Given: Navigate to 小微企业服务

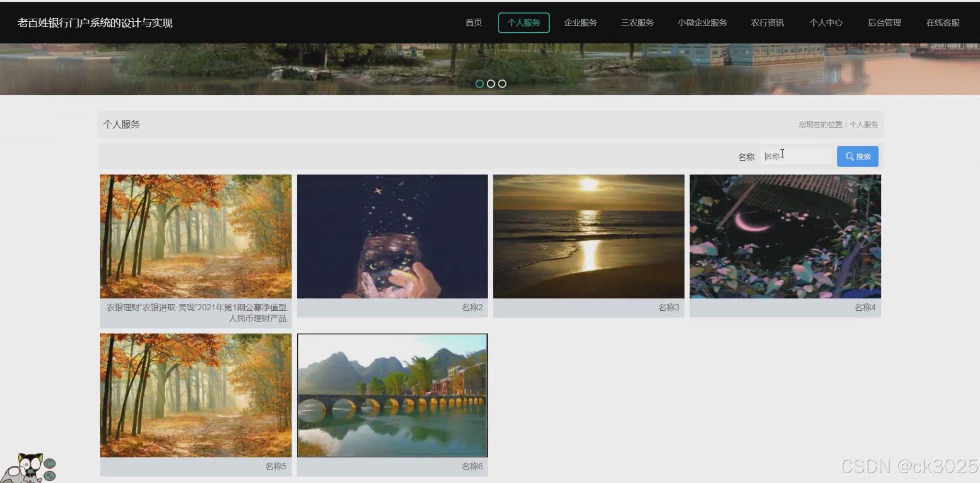Looking at the screenshot, I should pos(702,23).
